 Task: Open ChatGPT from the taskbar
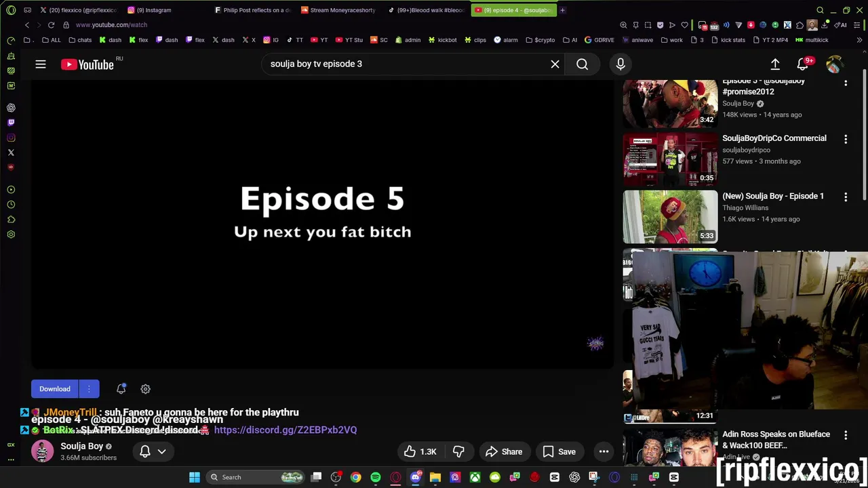click(x=574, y=477)
